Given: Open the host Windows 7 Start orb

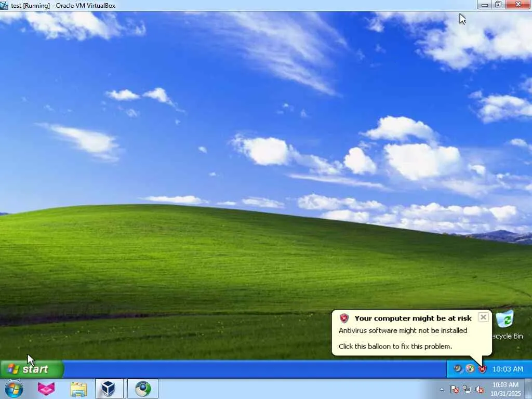Looking at the screenshot, I should (x=14, y=389).
